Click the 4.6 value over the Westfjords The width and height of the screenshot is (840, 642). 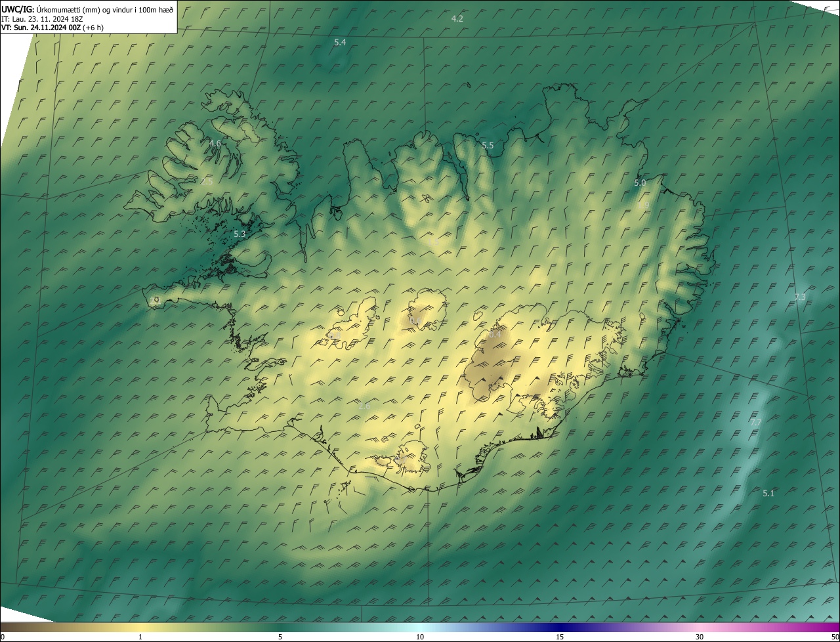click(x=215, y=143)
